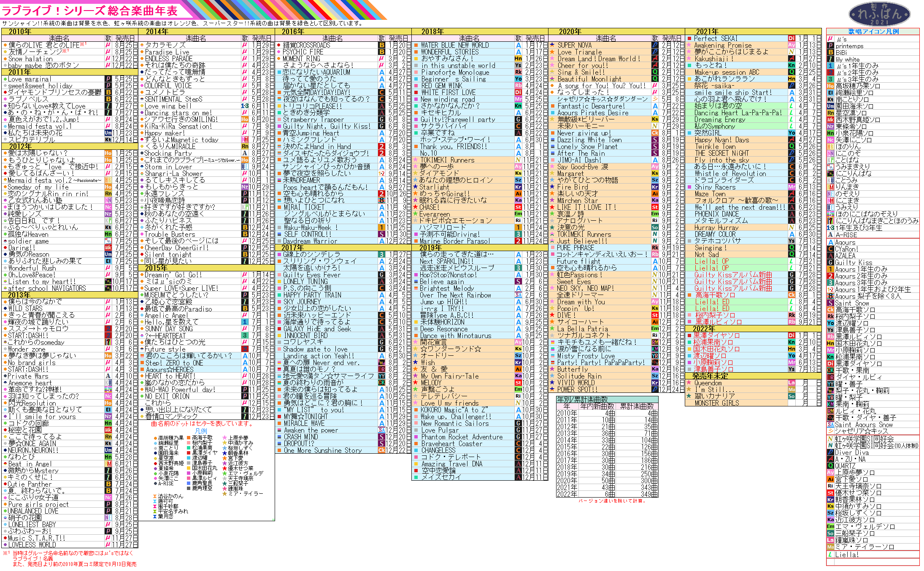Select the lily white legend icon
924x571 pixels.
[830, 59]
